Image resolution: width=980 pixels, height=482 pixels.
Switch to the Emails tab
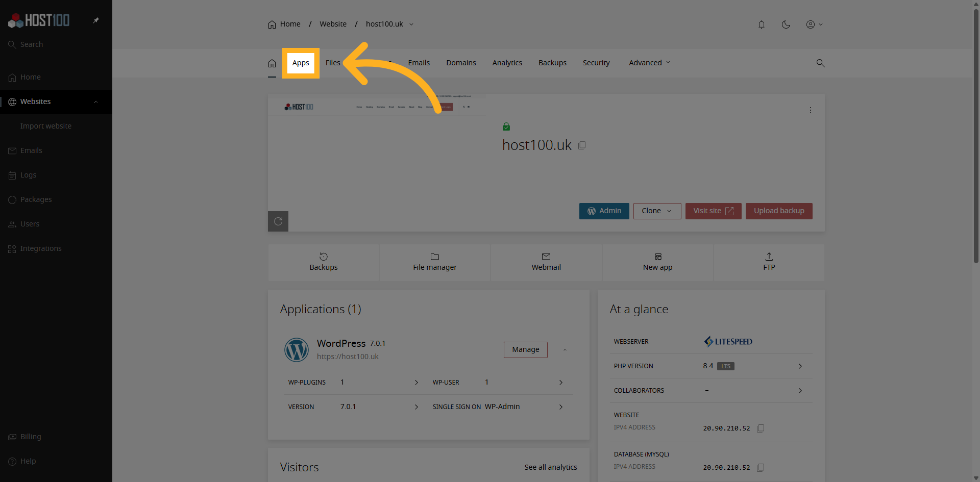419,63
